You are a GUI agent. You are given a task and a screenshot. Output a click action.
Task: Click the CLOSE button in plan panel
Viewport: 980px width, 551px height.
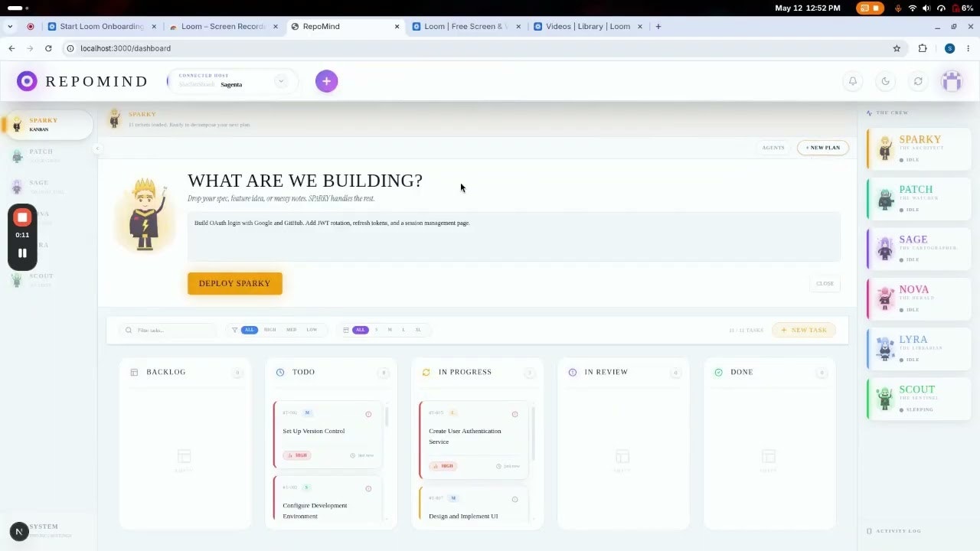point(825,283)
